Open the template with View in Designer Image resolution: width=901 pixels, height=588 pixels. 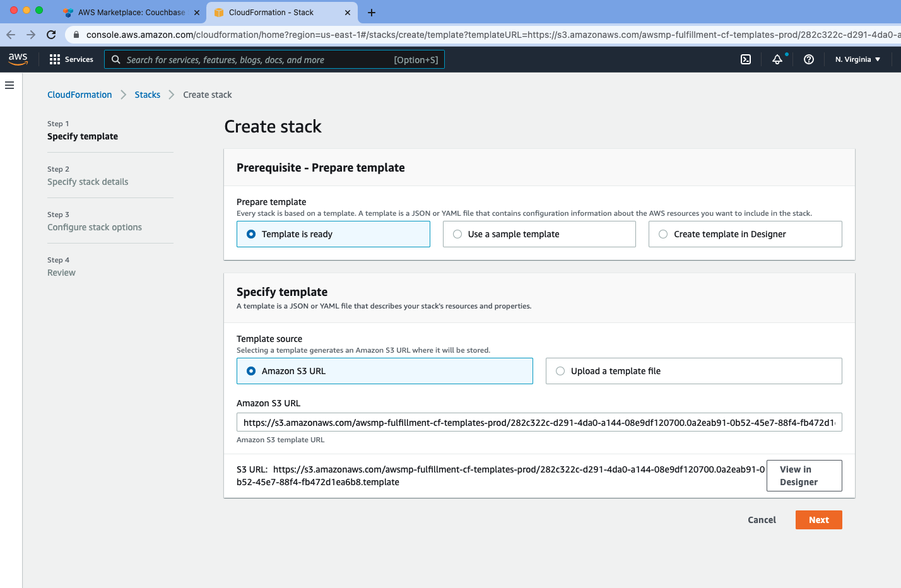(804, 475)
